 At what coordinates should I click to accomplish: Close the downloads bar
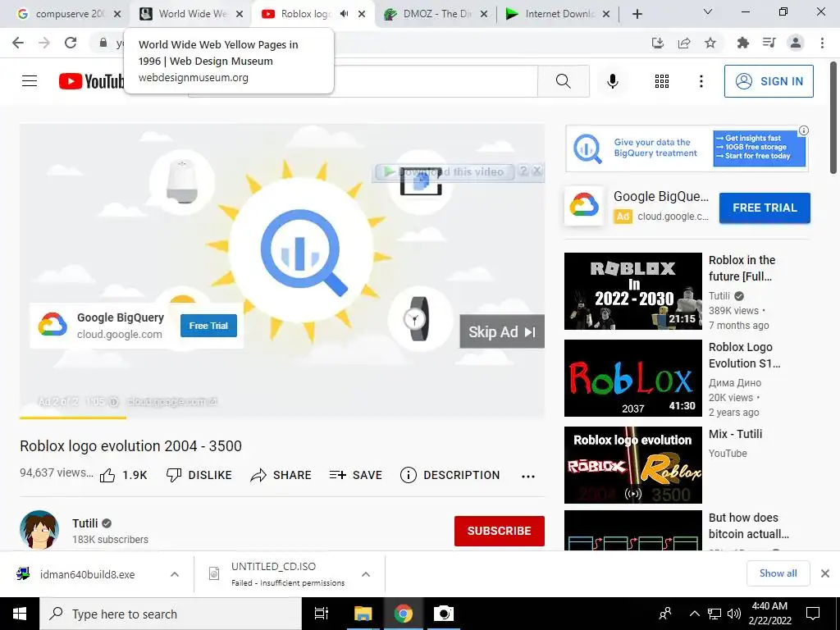pos(825,573)
